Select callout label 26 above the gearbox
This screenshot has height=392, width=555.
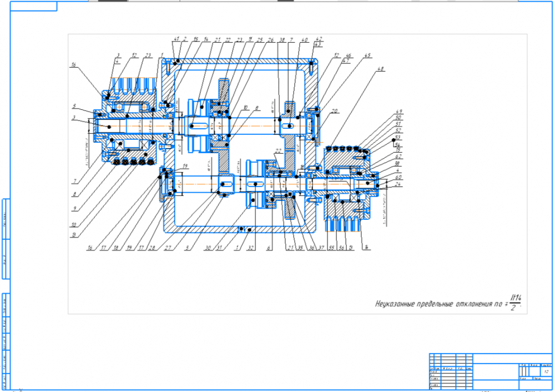point(270,40)
